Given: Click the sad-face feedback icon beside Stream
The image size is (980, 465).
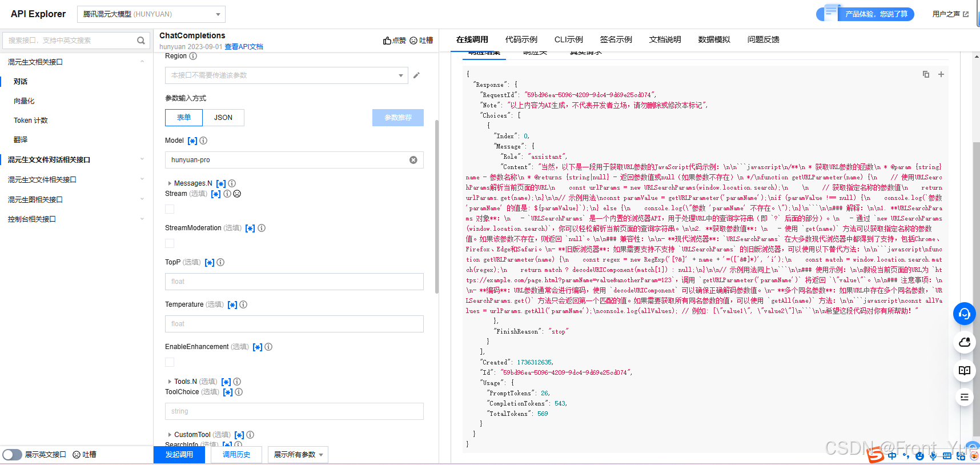Looking at the screenshot, I should (x=237, y=194).
